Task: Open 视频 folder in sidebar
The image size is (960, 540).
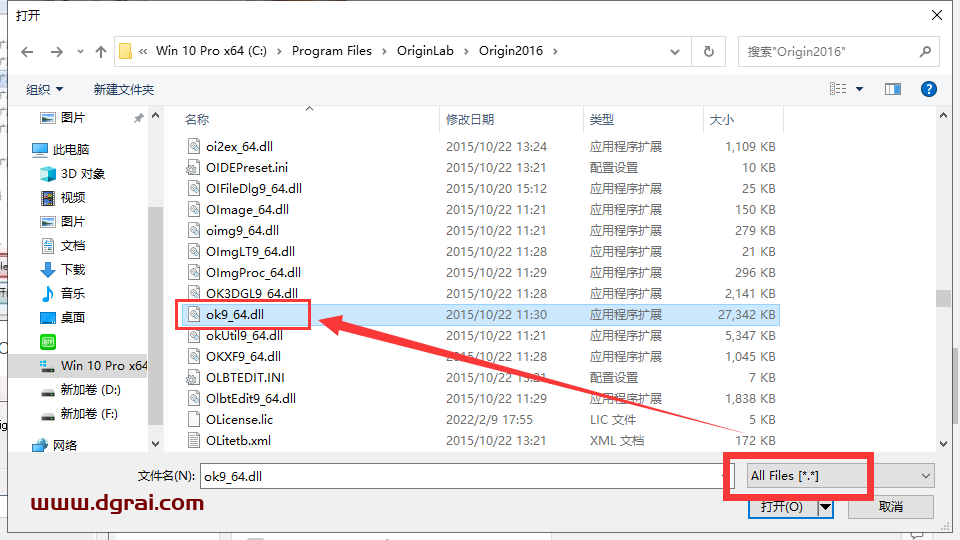Action: point(63,198)
